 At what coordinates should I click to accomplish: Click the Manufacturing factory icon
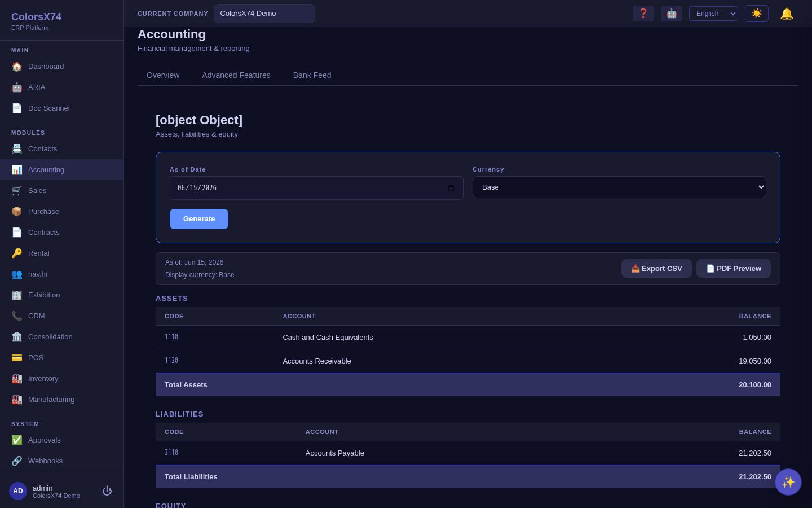click(x=17, y=400)
